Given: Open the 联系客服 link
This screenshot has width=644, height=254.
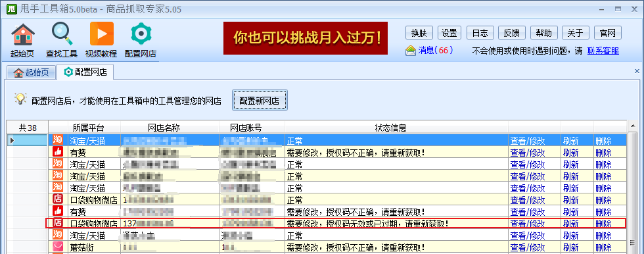Looking at the screenshot, I should pyautogui.click(x=603, y=51).
